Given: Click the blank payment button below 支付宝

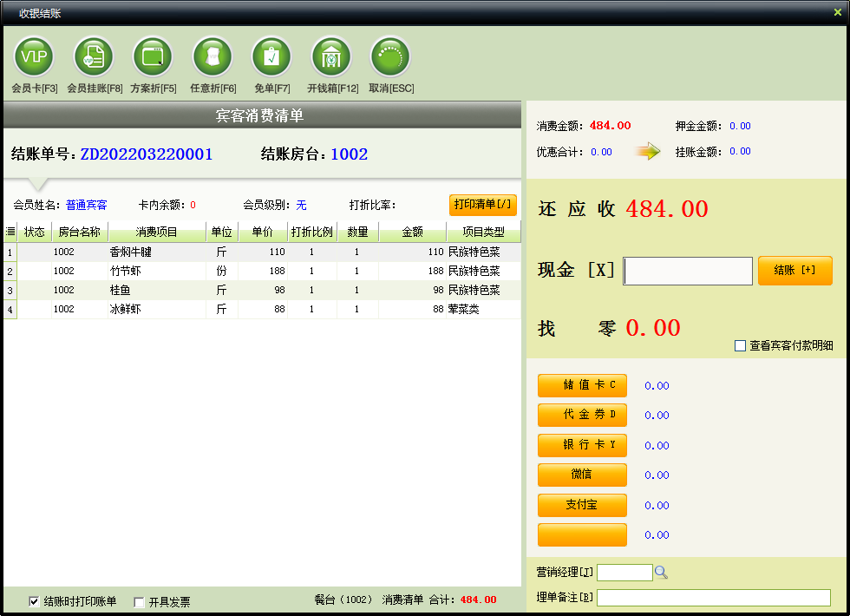Looking at the screenshot, I should click(x=582, y=534).
